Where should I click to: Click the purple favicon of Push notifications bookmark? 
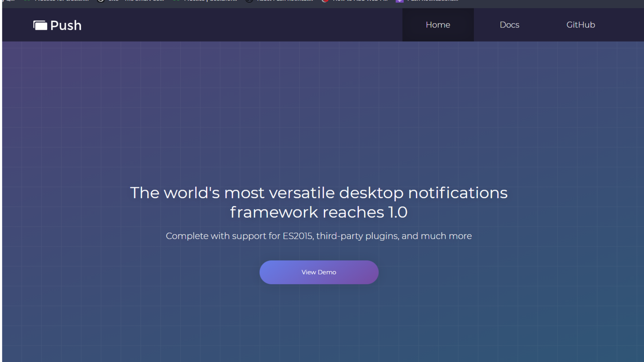click(x=399, y=1)
